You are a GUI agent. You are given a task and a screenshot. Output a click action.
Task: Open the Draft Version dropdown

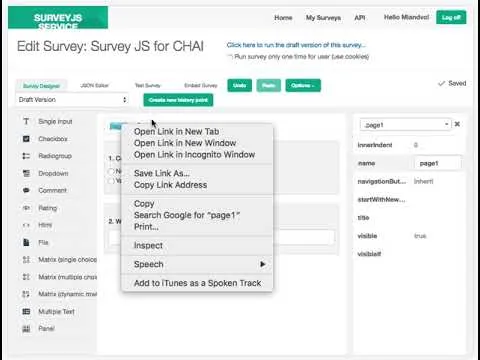pyautogui.click(x=72, y=100)
